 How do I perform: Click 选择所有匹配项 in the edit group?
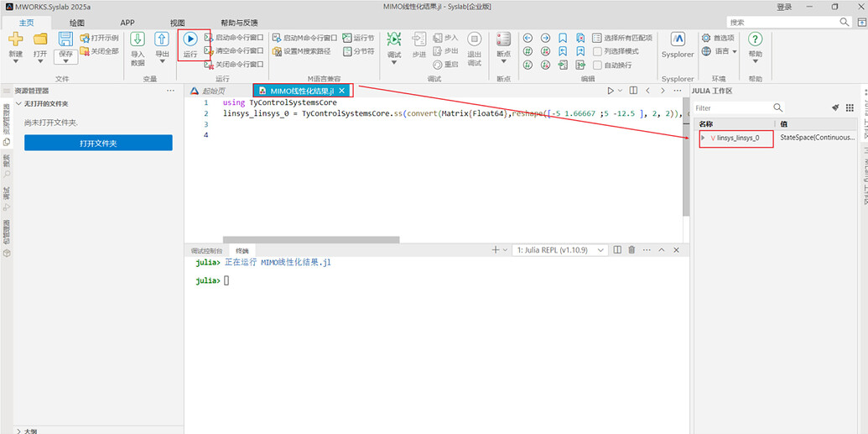622,38
